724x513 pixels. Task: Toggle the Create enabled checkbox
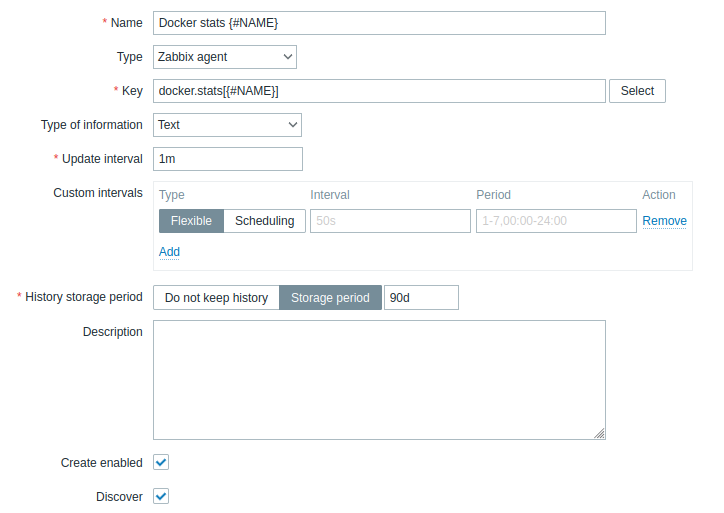(161, 463)
